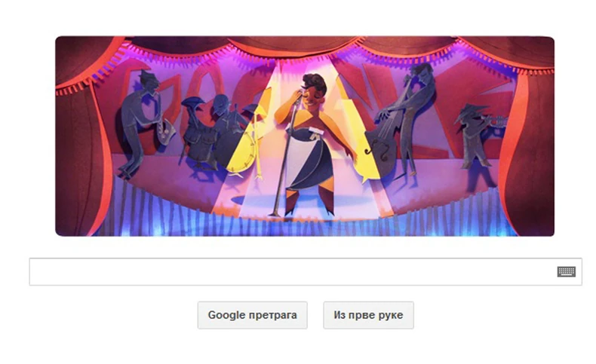
Task: Click the Из прве руке button
Action: 368,315
